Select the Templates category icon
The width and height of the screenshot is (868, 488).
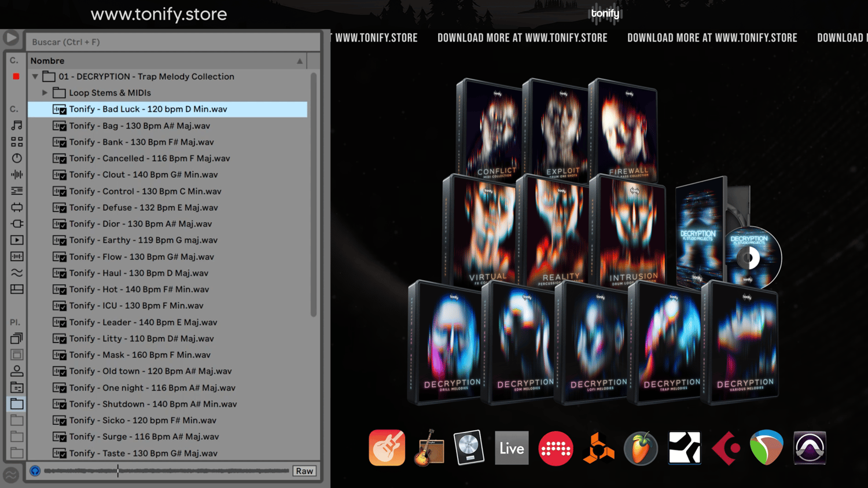pyautogui.click(x=17, y=289)
